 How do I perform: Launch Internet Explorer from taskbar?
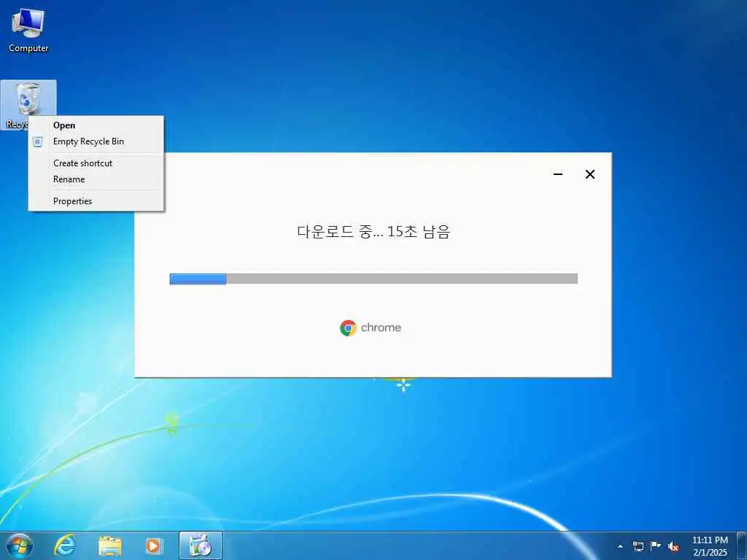64,545
